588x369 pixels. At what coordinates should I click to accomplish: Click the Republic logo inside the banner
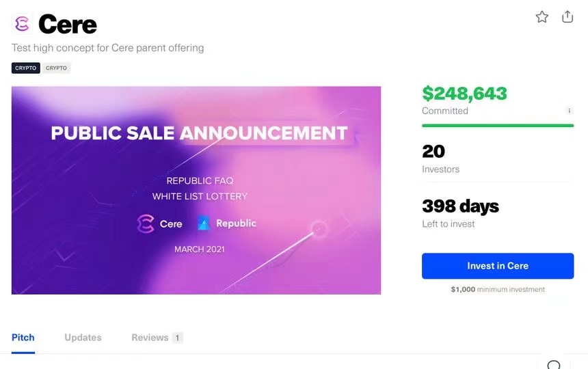(226, 223)
